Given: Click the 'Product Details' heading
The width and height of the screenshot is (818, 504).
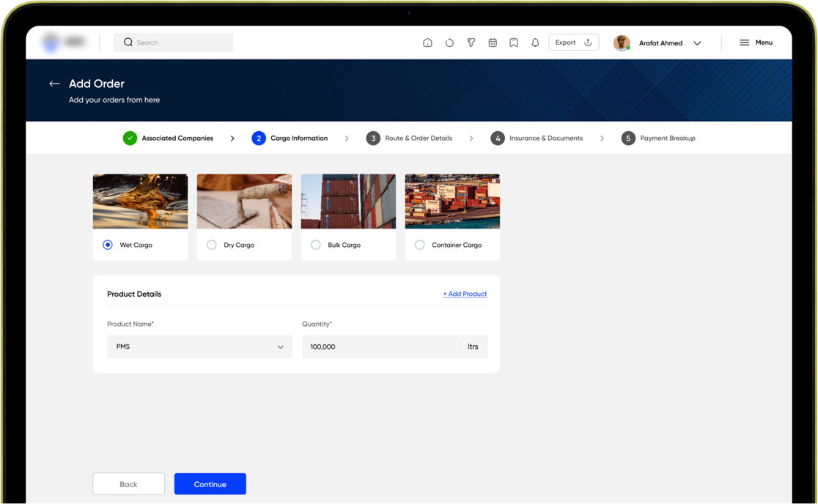Looking at the screenshot, I should coord(134,294).
